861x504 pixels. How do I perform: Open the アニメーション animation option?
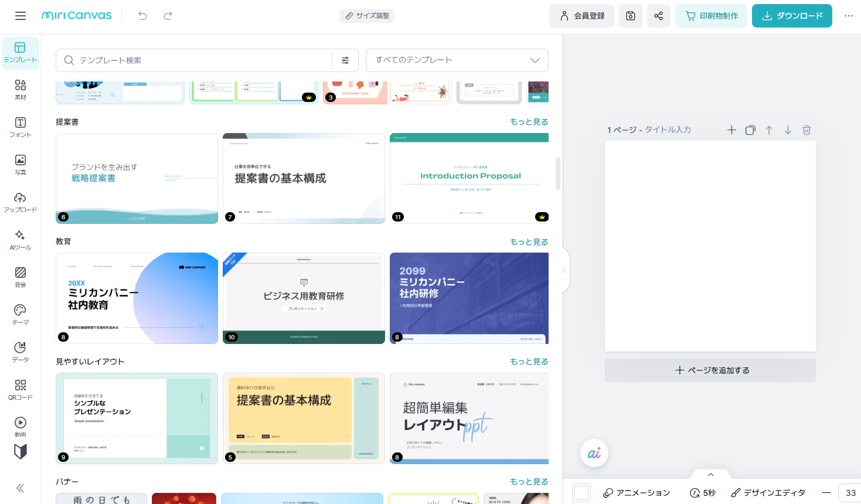(x=637, y=493)
